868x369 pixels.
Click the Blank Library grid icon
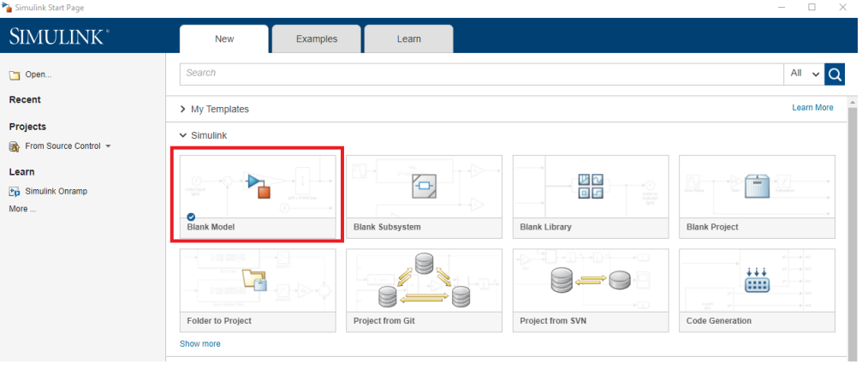pos(591,186)
